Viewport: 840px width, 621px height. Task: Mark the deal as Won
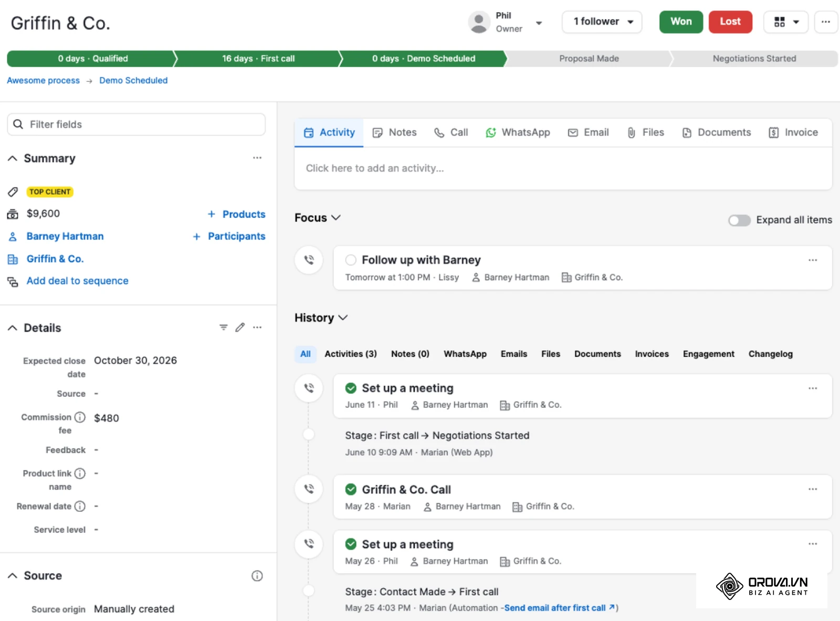click(x=681, y=22)
